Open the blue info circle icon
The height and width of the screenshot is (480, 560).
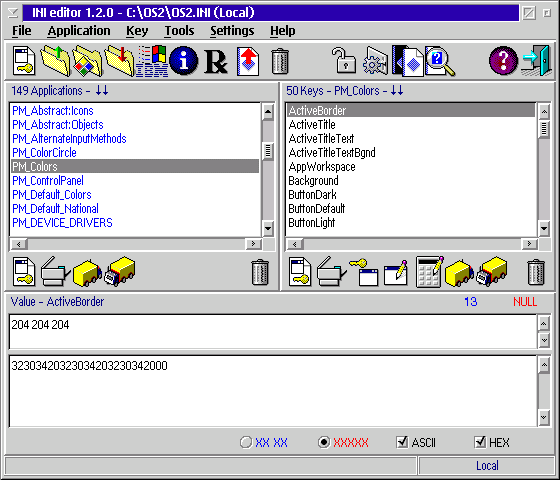tap(184, 61)
